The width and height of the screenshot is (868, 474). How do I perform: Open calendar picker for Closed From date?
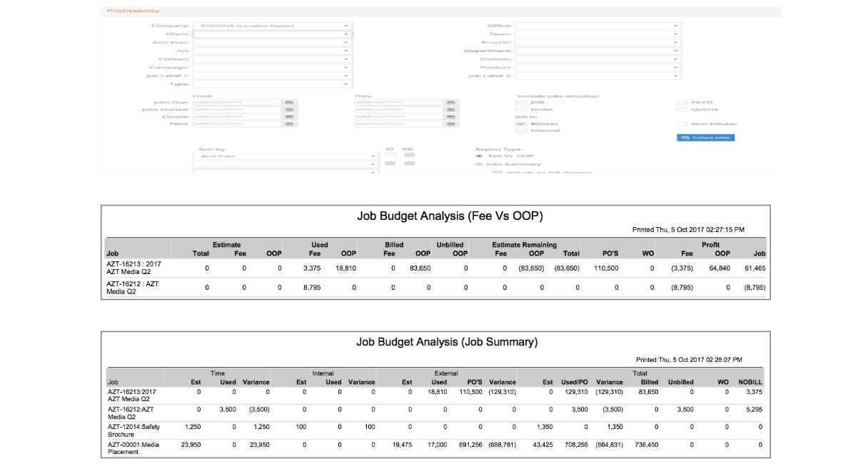click(x=290, y=117)
